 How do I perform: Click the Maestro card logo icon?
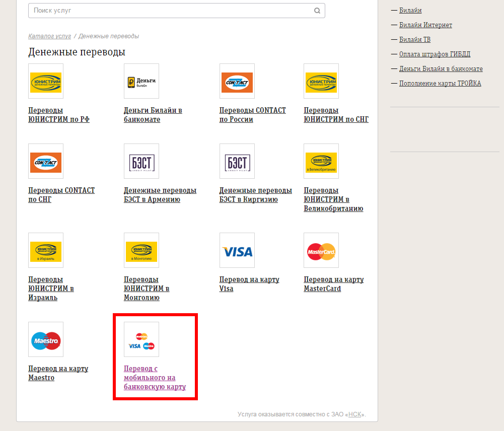tap(46, 339)
